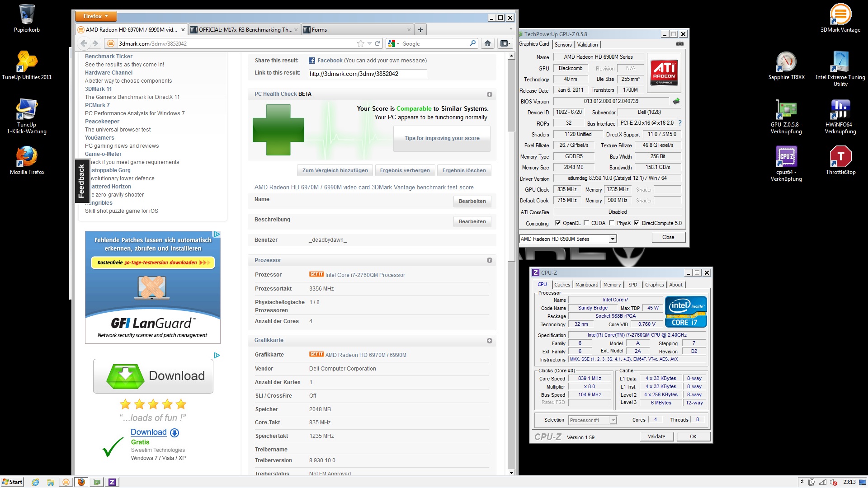
Task: Click the result link text field
Action: (368, 74)
